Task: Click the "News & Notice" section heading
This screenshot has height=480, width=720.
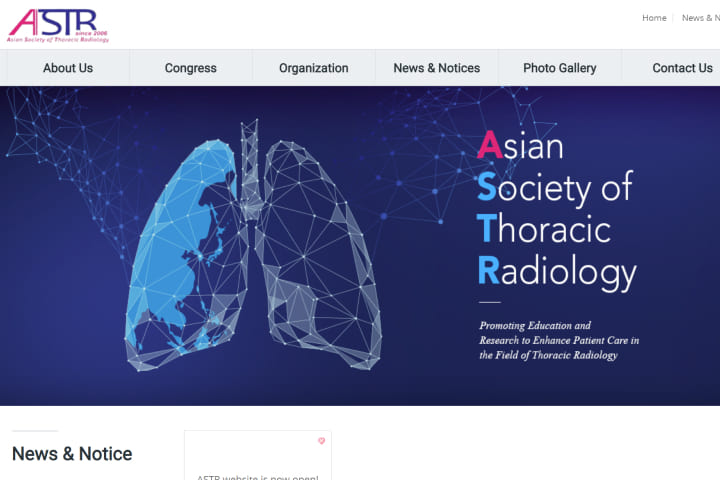Action: tap(72, 454)
